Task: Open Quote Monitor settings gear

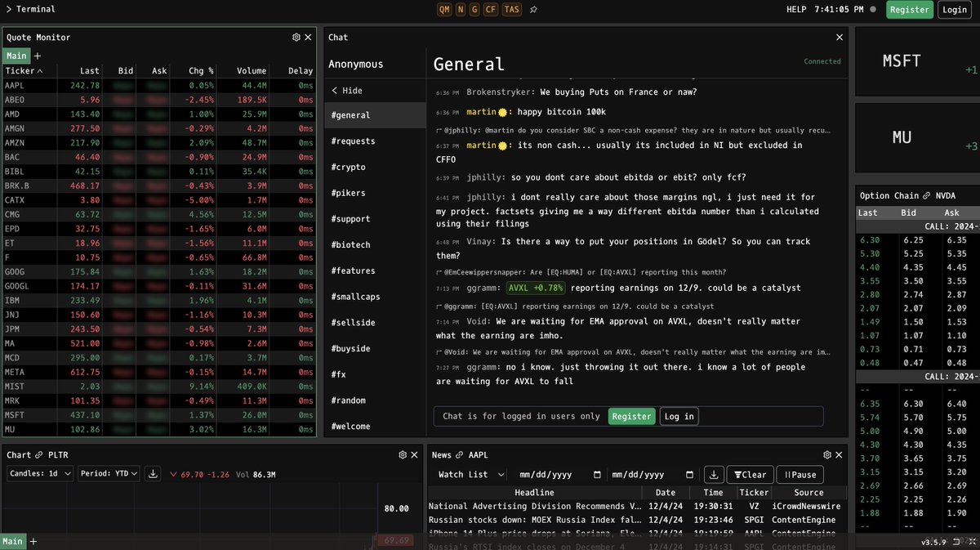Action: click(296, 38)
